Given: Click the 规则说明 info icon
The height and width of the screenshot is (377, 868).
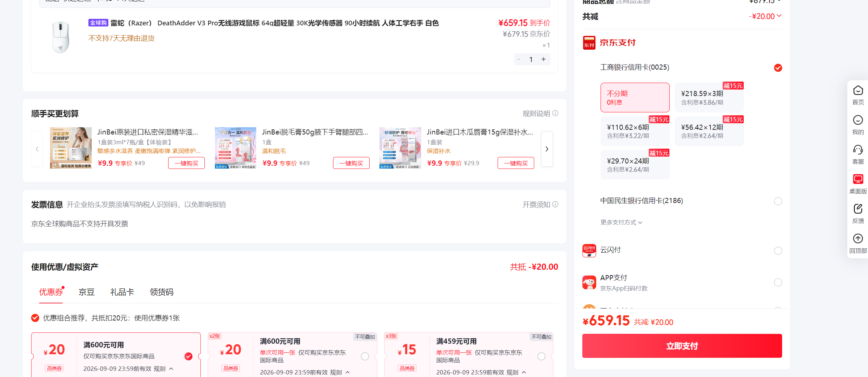Looking at the screenshot, I should coord(555,113).
